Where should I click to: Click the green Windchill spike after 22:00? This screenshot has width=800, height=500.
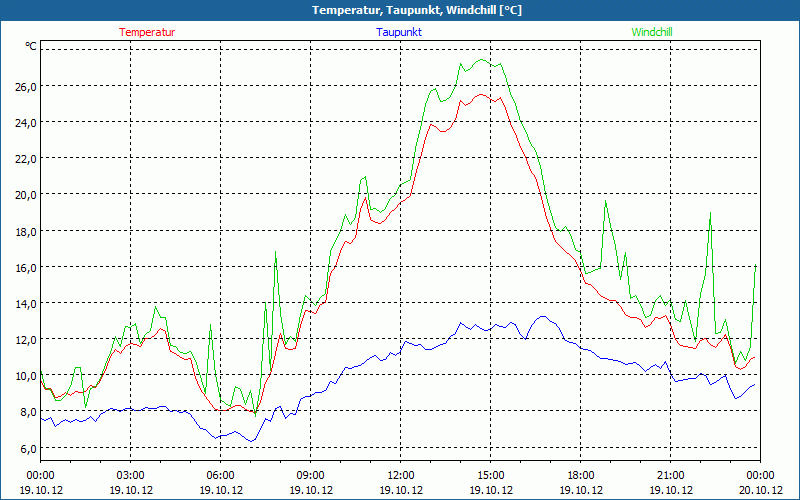coord(710,213)
